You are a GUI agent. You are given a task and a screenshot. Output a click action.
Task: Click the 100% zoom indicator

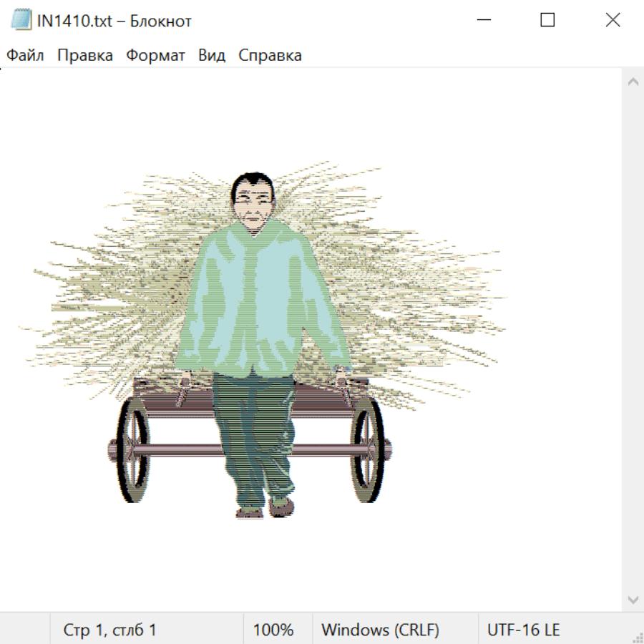273,630
